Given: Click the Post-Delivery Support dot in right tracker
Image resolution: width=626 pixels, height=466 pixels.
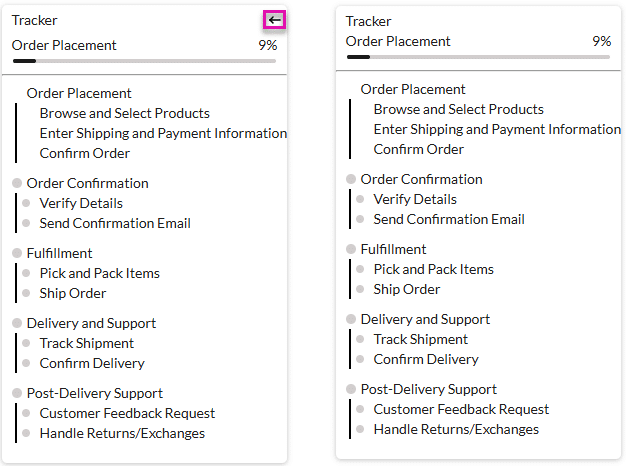Looking at the screenshot, I should [351, 389].
